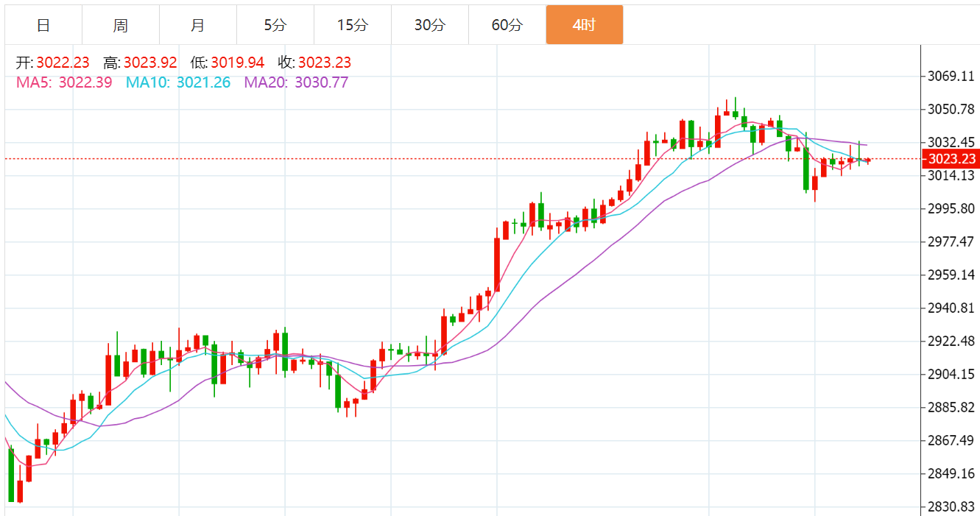Screen dimensions: 980x516
Task: Click the 2959.14 price axis label
Action: (951, 275)
